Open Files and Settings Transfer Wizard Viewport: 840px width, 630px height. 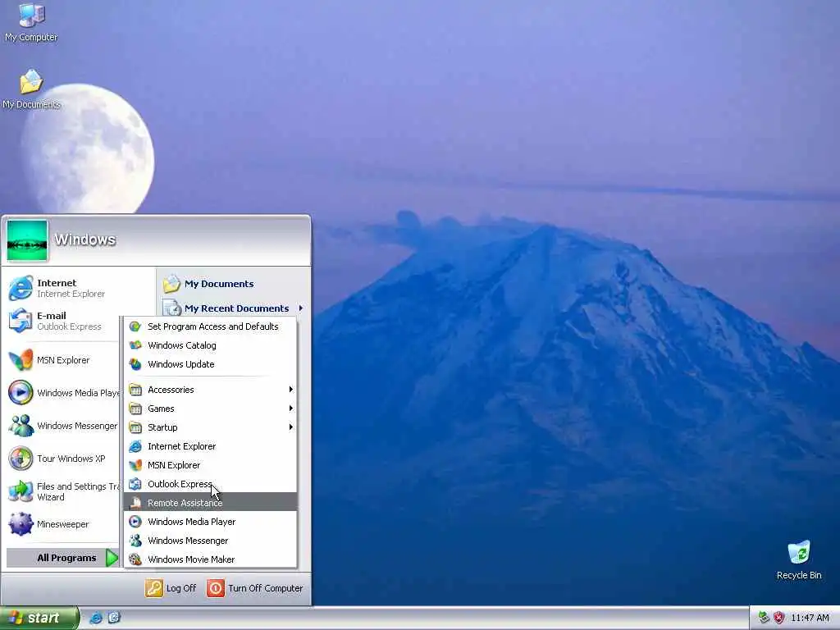pos(62,491)
